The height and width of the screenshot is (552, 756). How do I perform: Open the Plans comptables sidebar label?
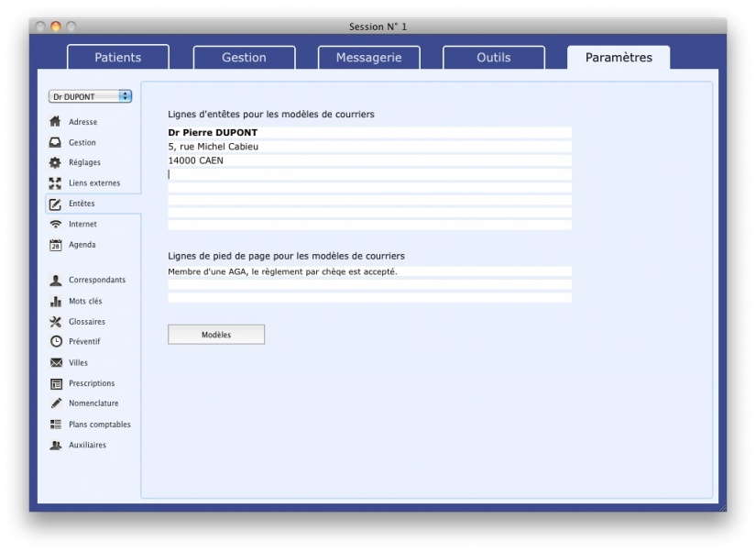[99, 425]
